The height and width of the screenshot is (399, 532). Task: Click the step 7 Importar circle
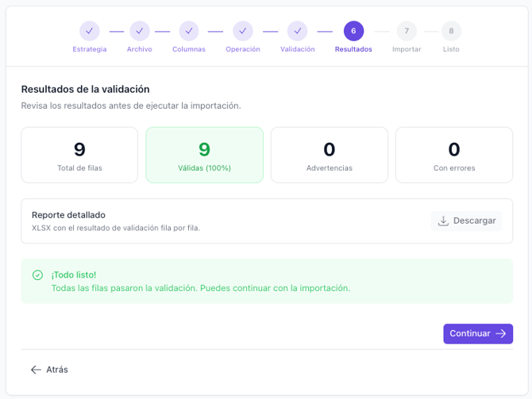click(x=407, y=31)
